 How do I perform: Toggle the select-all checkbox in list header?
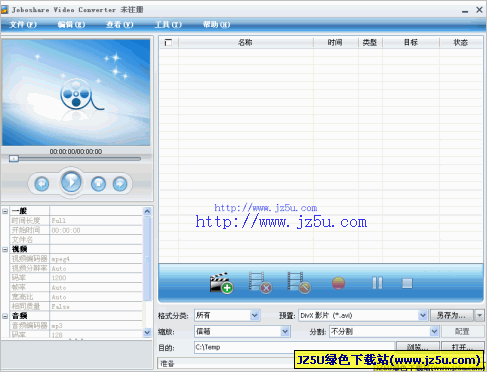click(168, 43)
